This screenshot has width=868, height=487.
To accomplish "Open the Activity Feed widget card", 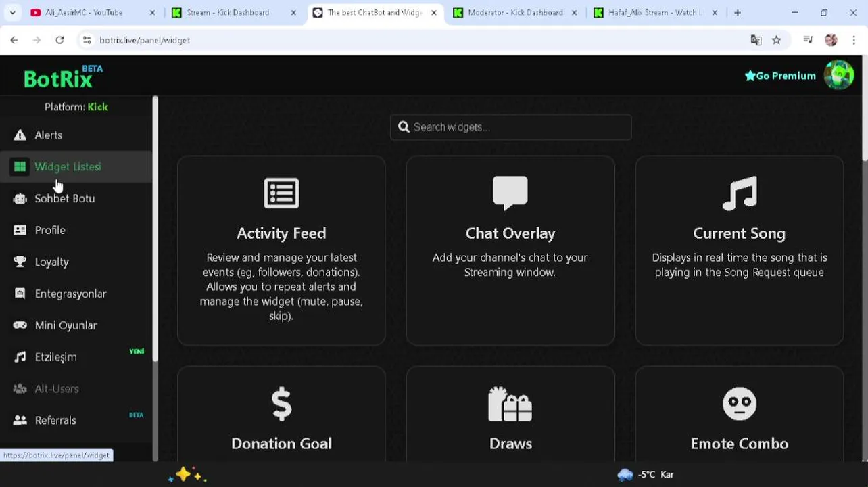I will click(281, 251).
